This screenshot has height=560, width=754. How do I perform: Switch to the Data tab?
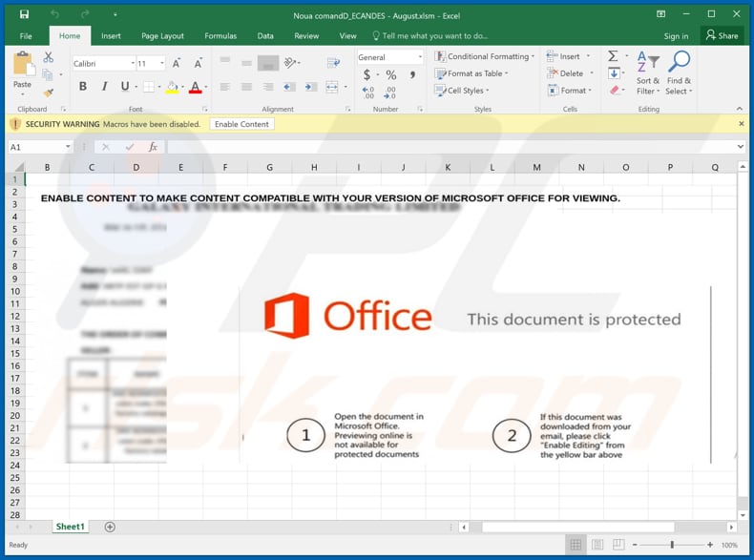pyautogui.click(x=265, y=36)
